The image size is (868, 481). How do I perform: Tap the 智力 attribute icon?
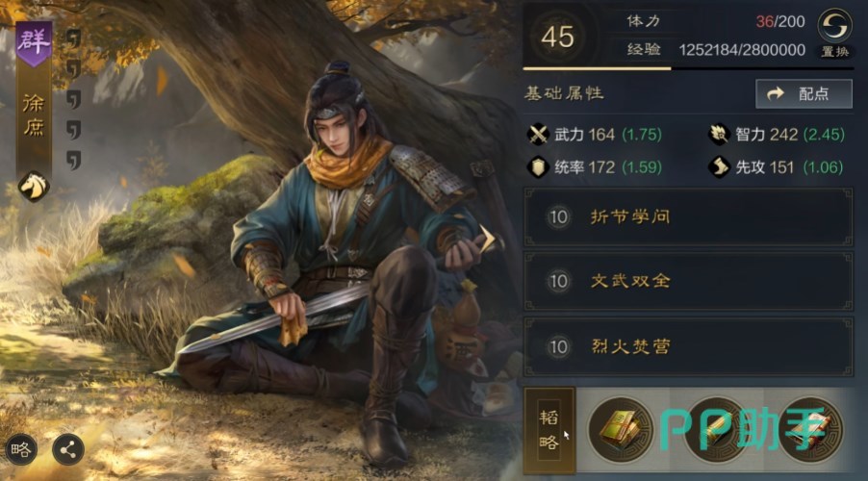[719, 135]
